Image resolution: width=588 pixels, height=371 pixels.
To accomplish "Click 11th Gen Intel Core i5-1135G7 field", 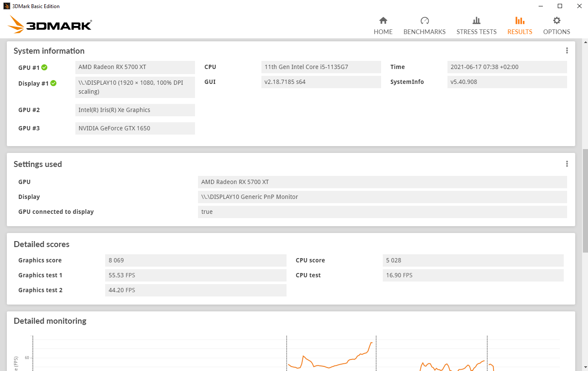I will click(x=321, y=67).
